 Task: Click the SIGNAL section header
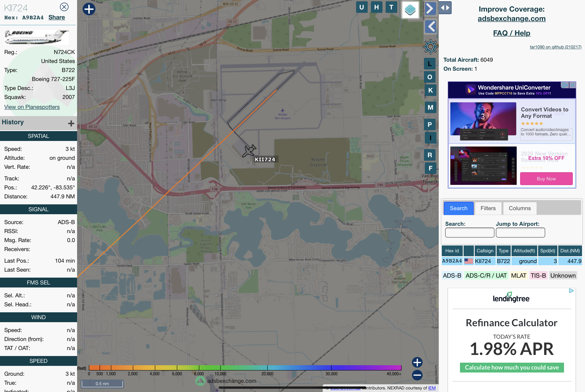[39, 209]
